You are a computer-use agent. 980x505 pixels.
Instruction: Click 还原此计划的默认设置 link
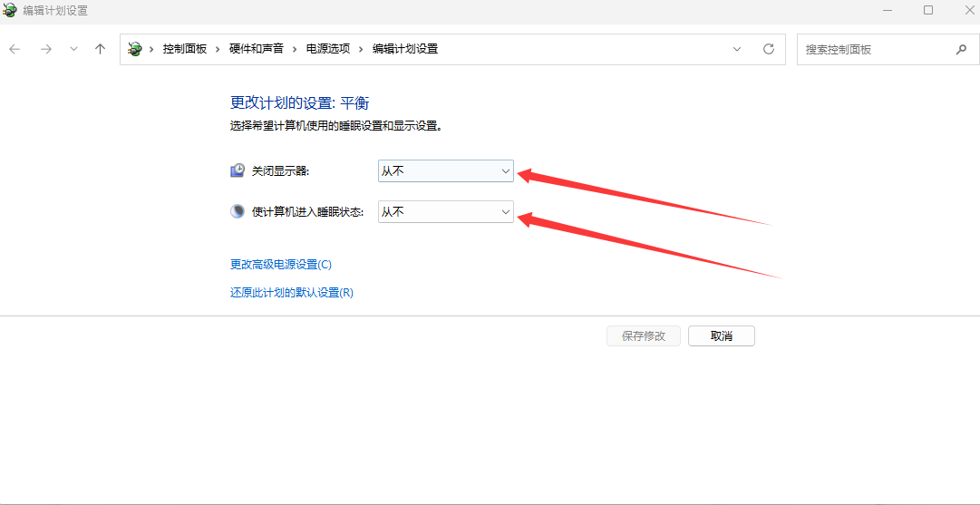pos(291,293)
